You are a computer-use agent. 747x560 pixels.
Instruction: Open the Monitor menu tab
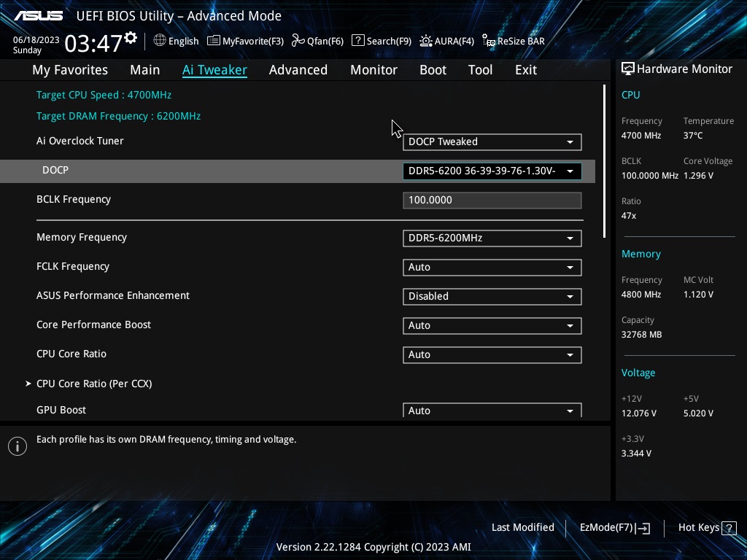(x=373, y=69)
